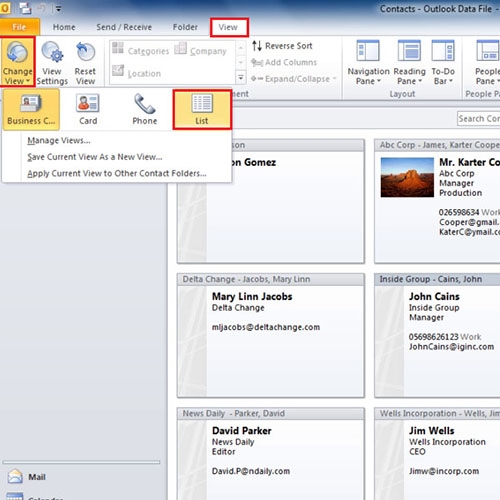Click mljacobs@deltachange.com email text
Screen dimensions: 500x500
tap(266, 327)
